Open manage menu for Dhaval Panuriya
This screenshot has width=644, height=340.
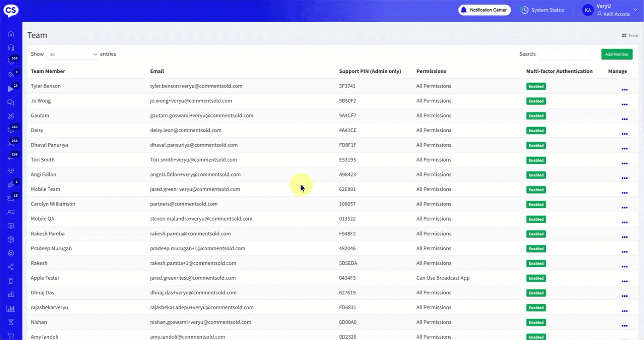click(x=625, y=149)
